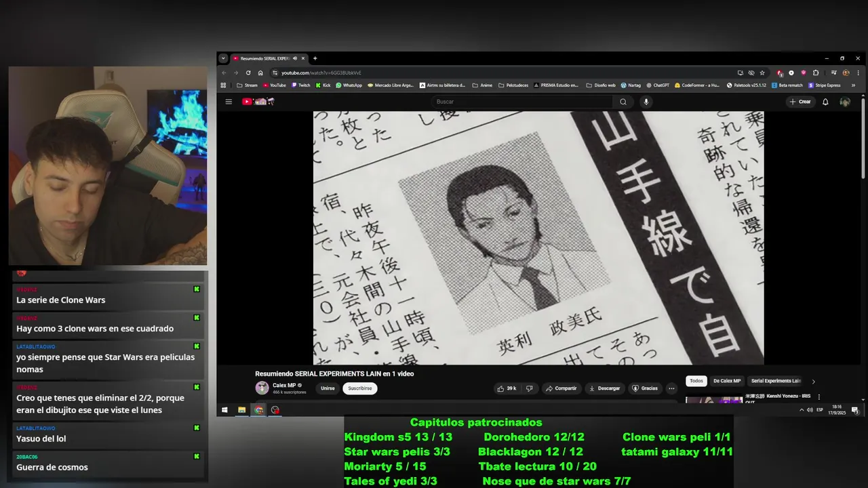Open Chrome home page button
This screenshot has width=868, height=488.
(260, 73)
